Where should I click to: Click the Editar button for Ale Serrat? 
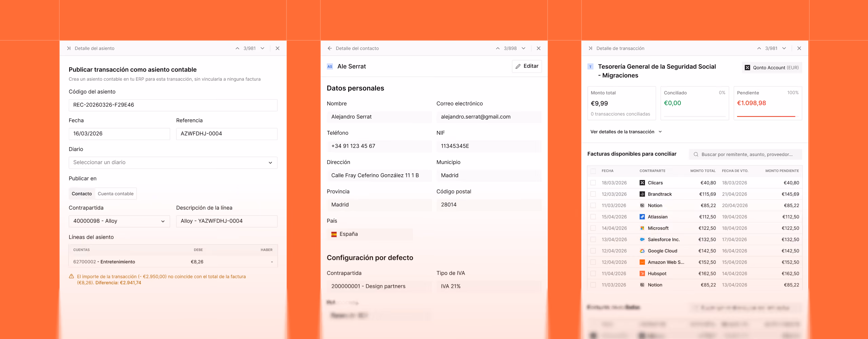(x=527, y=66)
